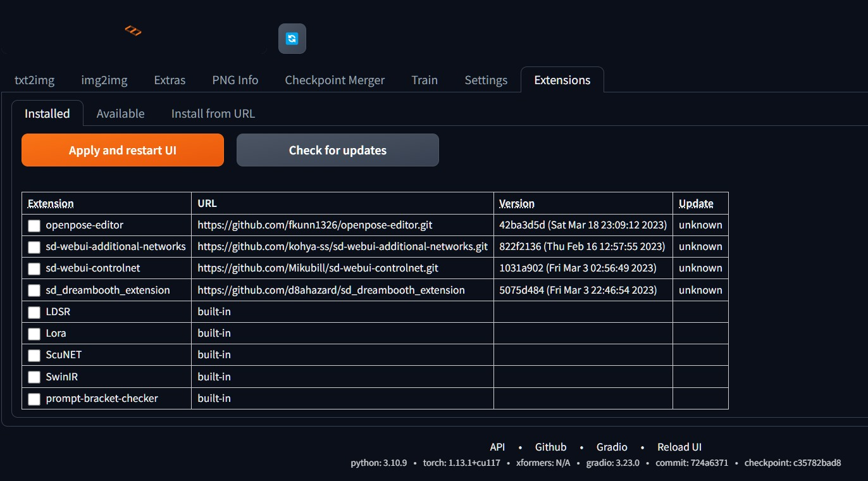The image size is (868, 481).
Task: Select the built-in LDSR extension checkbox
Action: (x=34, y=312)
